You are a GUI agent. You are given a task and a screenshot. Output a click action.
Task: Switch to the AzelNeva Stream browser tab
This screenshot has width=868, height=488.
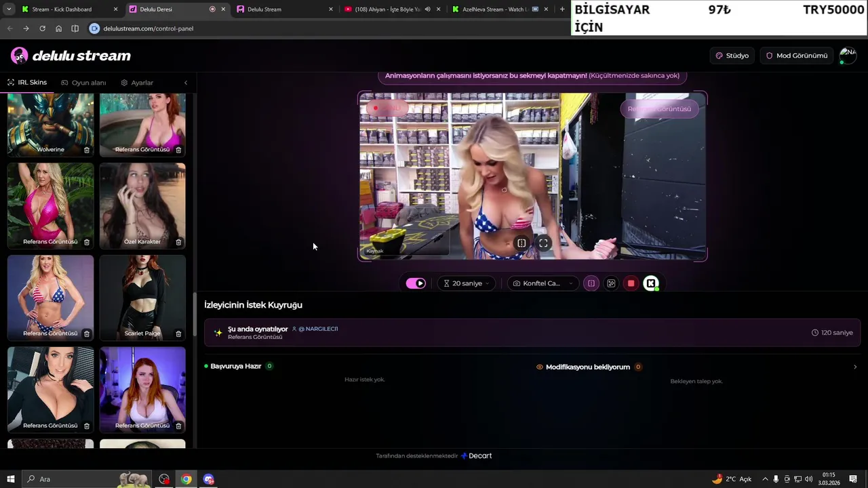[x=499, y=9]
